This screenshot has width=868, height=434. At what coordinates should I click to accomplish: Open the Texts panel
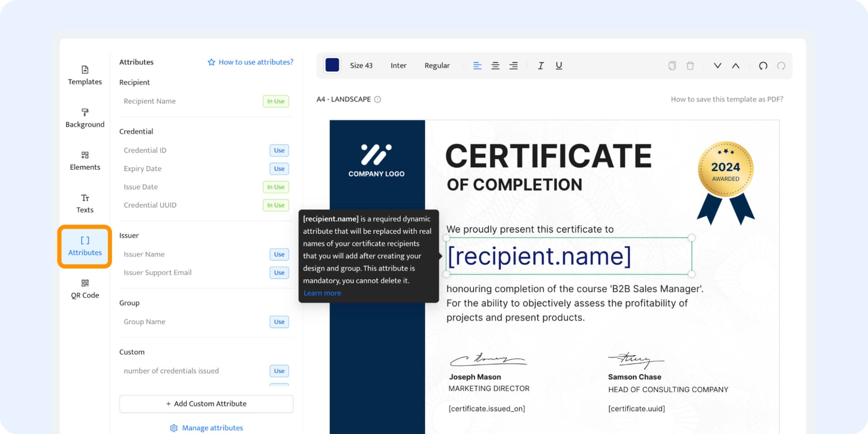pyautogui.click(x=85, y=203)
